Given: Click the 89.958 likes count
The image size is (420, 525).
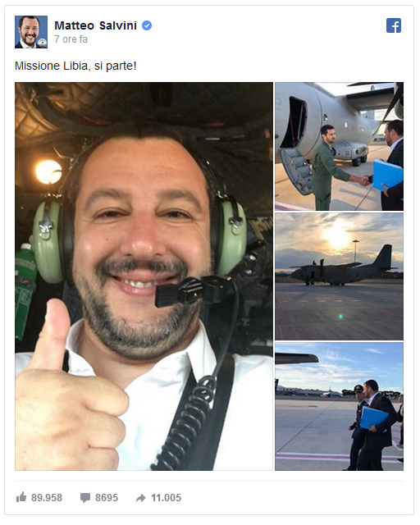Looking at the screenshot, I should coord(47,498).
